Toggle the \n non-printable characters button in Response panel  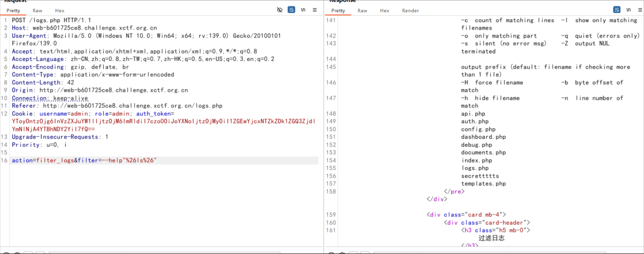(628, 10)
